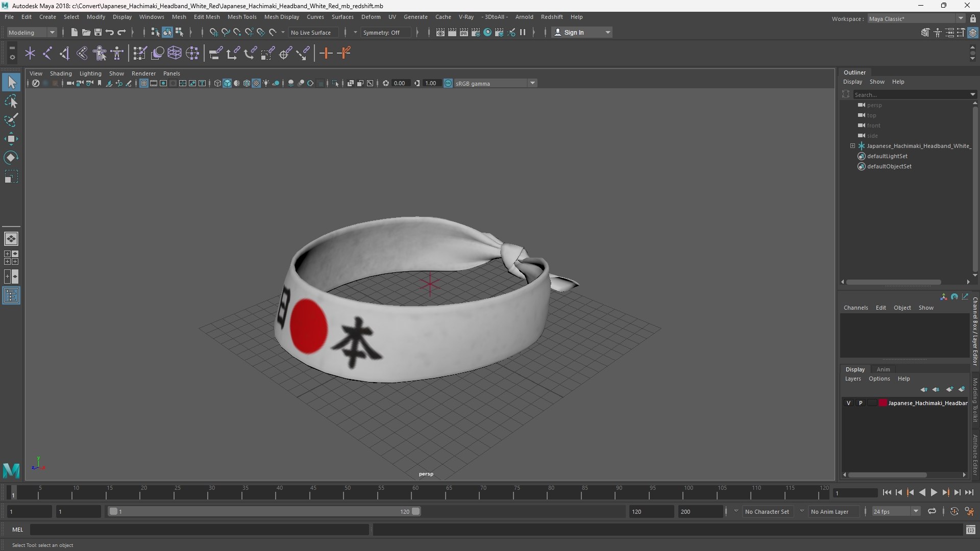The height and width of the screenshot is (551, 980).
Task: Pause Viewport 2.0 display updates
Action: click(x=523, y=32)
